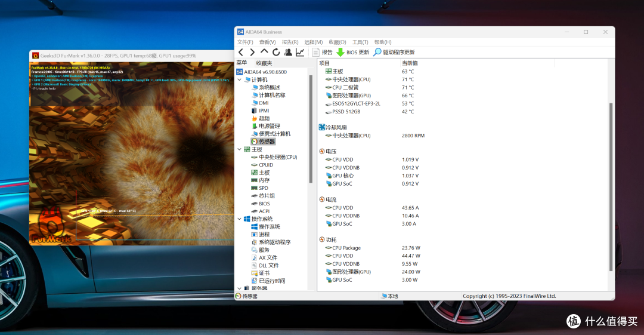Open the 远程(M) menu
The image size is (644, 335).
pyautogui.click(x=314, y=42)
